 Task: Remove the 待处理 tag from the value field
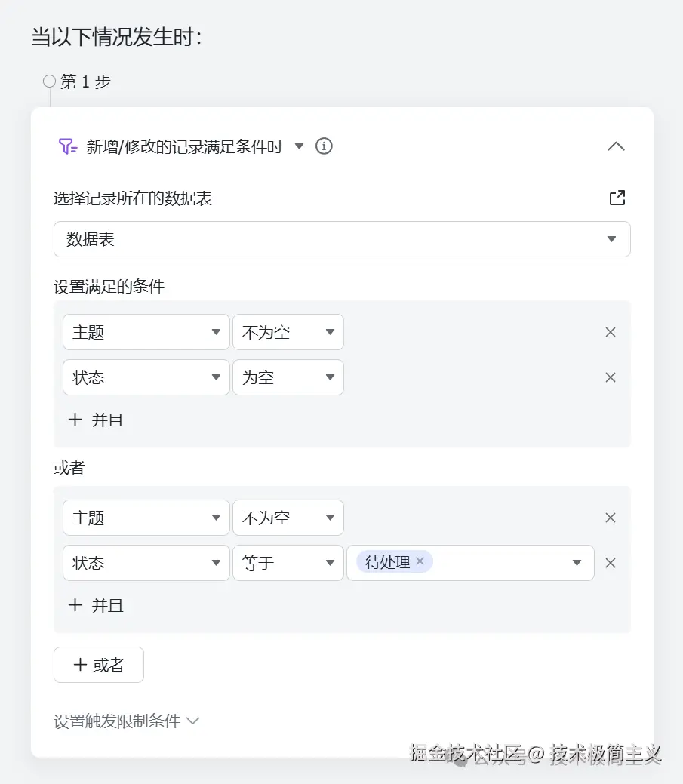point(420,561)
